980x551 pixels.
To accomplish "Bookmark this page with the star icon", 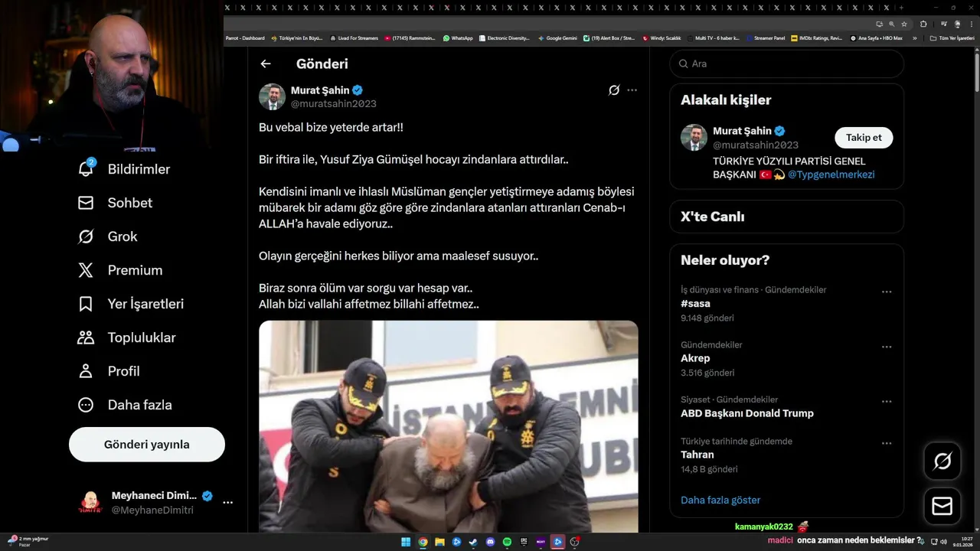I will (904, 24).
